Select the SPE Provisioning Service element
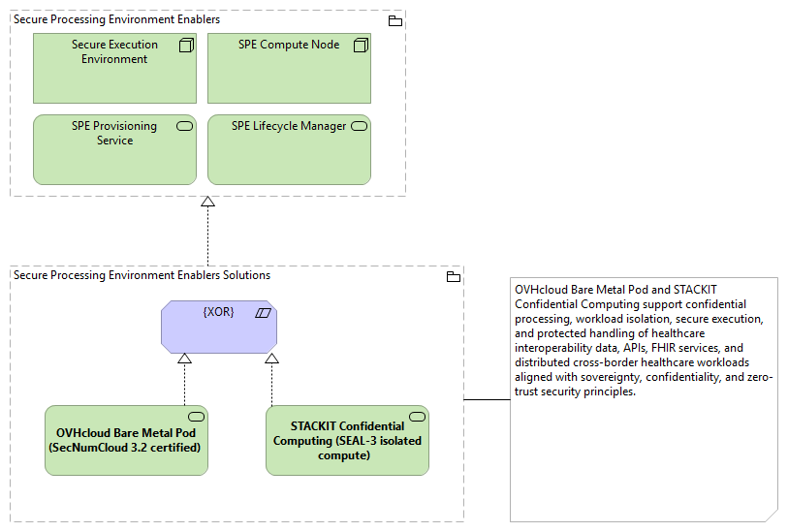This screenshot has height=532, width=788. (114, 149)
